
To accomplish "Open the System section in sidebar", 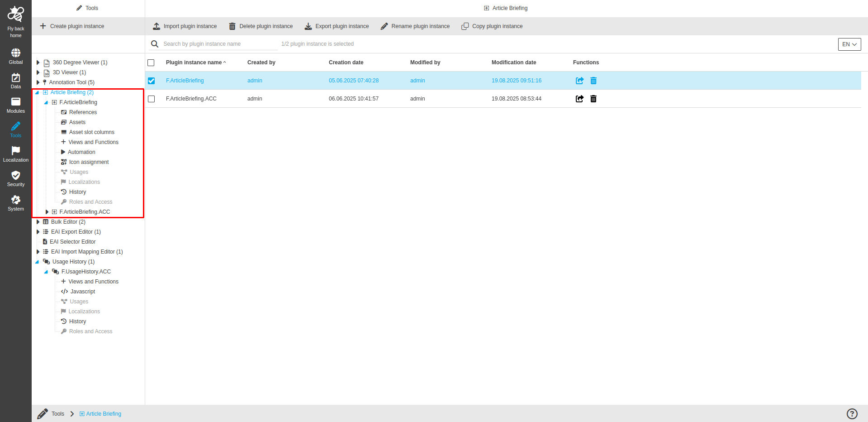I will [16, 203].
